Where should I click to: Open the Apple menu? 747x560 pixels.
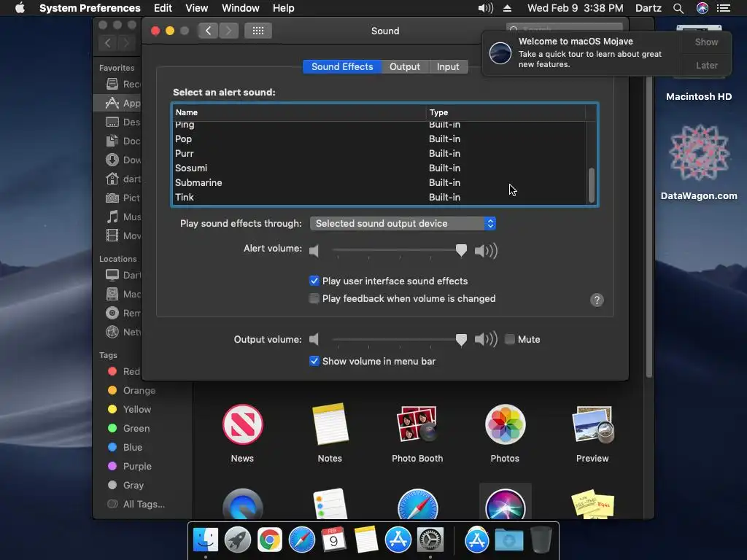pyautogui.click(x=20, y=8)
